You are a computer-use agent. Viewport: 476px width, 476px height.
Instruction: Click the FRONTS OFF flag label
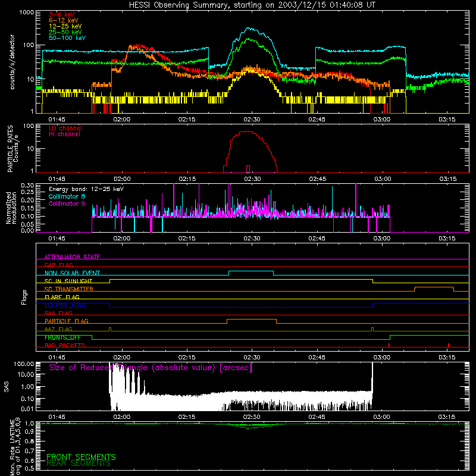pyautogui.click(x=62, y=337)
